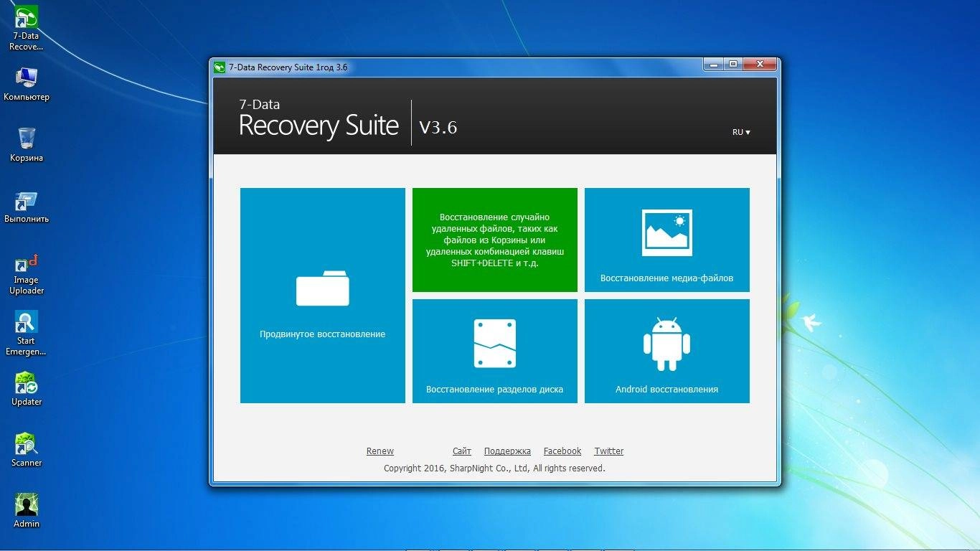Select Start Emergency desktop shortcut
Screen dimensions: 980x551
tap(27, 334)
